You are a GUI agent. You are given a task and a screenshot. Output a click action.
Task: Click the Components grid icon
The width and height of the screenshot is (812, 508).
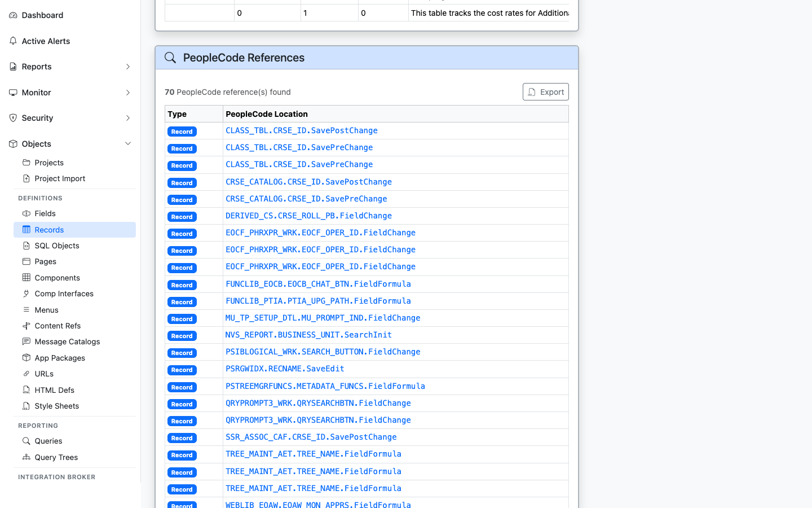point(27,278)
